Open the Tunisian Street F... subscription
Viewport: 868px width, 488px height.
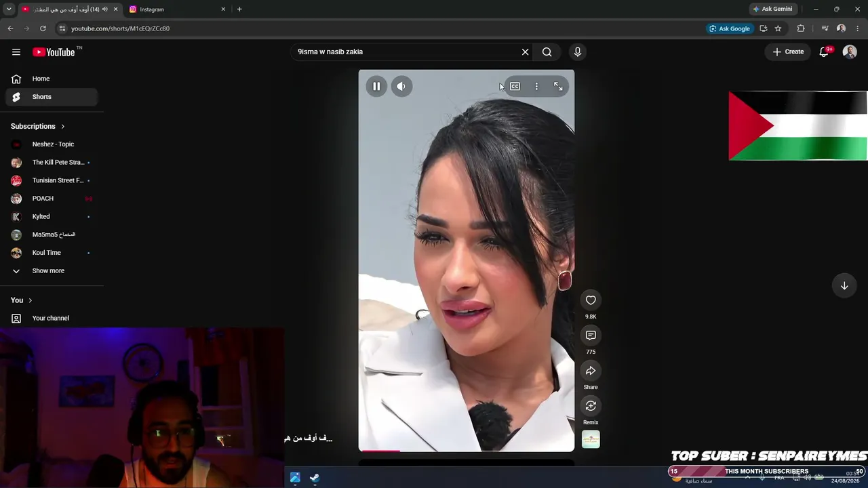click(52, 180)
